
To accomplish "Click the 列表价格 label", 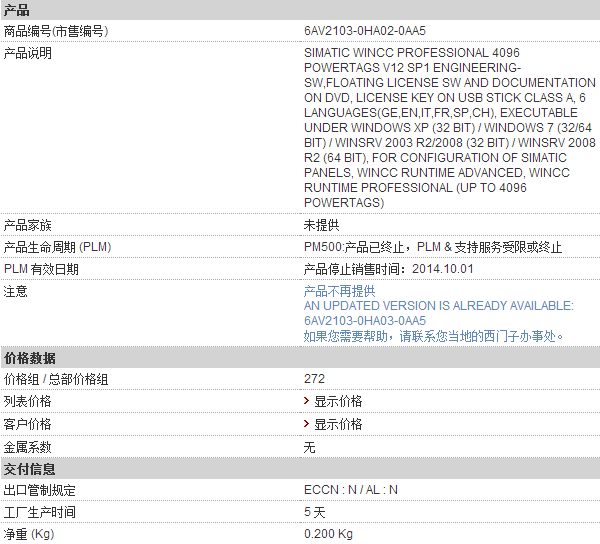I will tap(28, 401).
